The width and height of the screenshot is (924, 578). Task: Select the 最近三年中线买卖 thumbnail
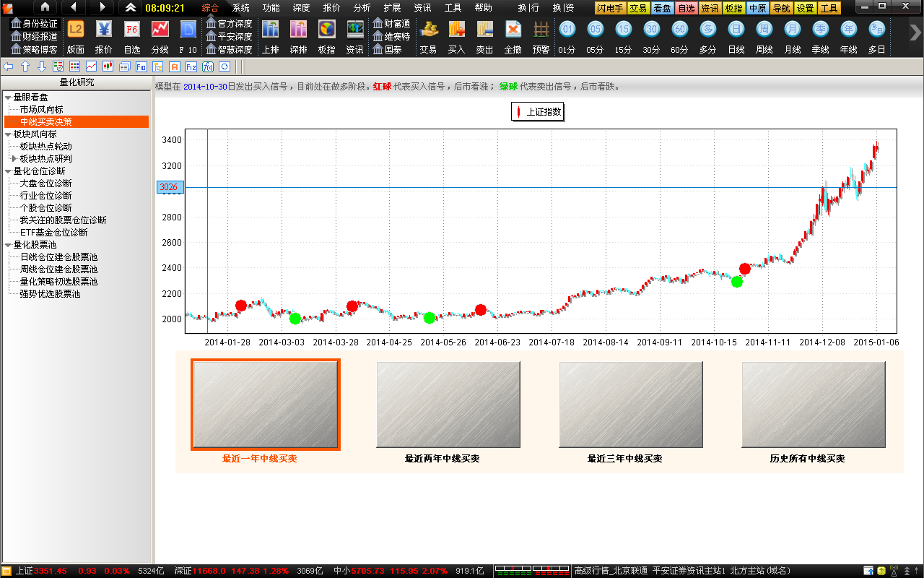click(x=631, y=405)
